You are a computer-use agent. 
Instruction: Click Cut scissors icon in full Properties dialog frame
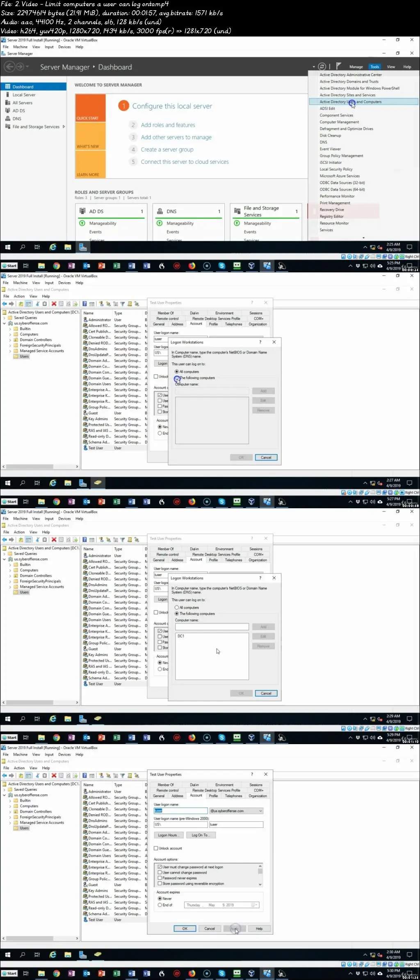[x=37, y=775]
